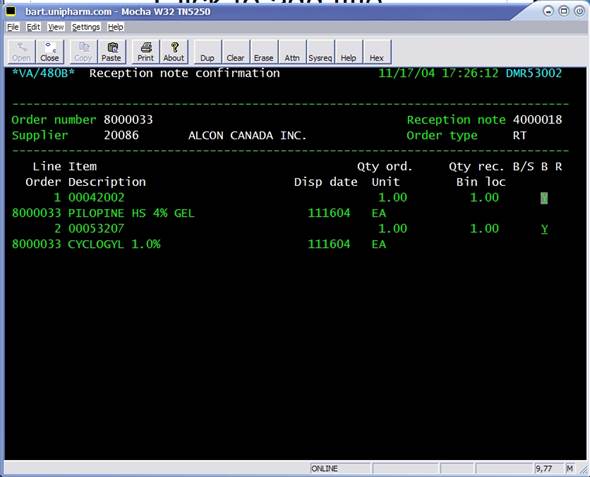Click the Copy toolbar icon
The width and height of the screenshot is (590, 477).
point(83,52)
